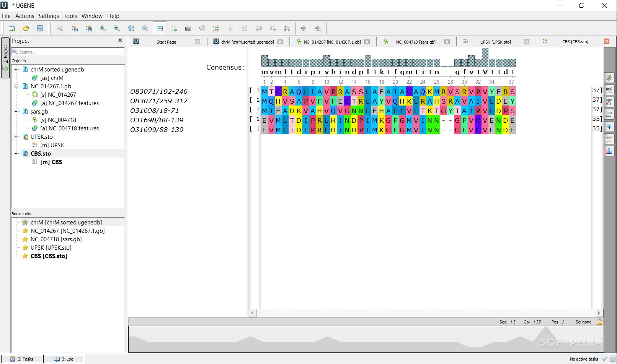Open the Tree settings side panel

(x=609, y=127)
